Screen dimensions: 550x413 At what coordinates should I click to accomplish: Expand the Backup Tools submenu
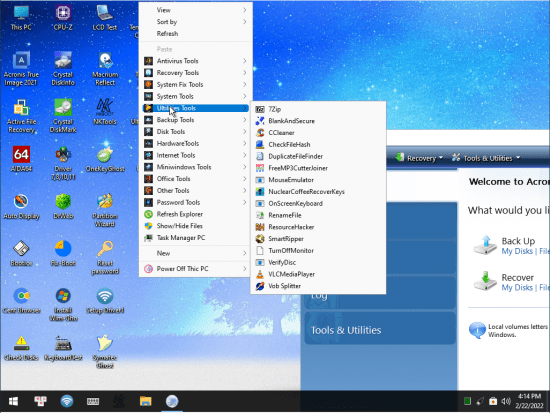point(195,120)
